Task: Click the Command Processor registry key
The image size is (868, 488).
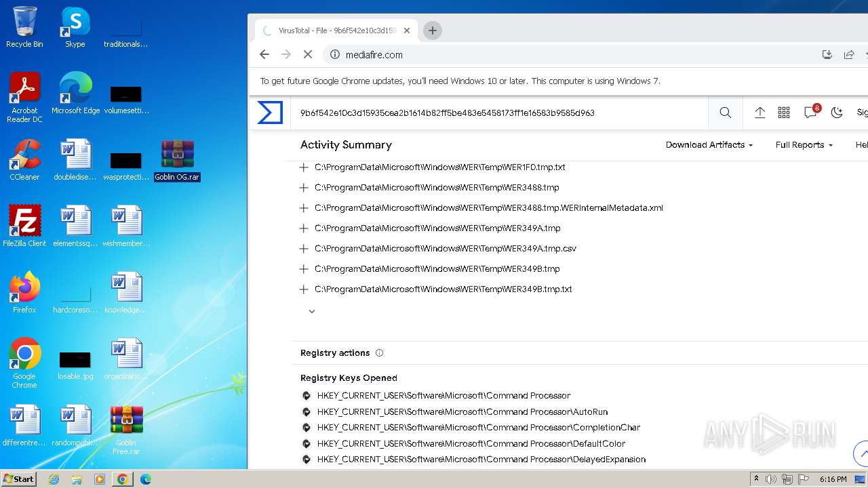Action: point(443,395)
